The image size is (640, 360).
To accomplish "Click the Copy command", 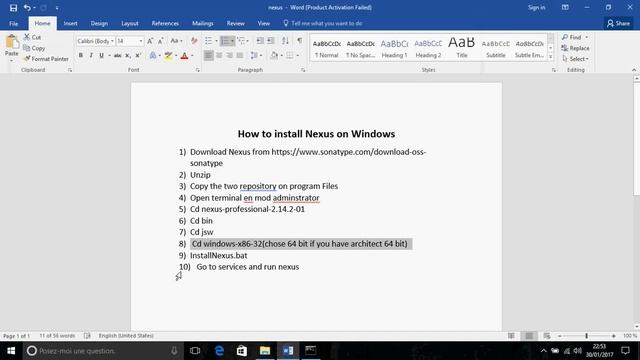I will click(34, 48).
